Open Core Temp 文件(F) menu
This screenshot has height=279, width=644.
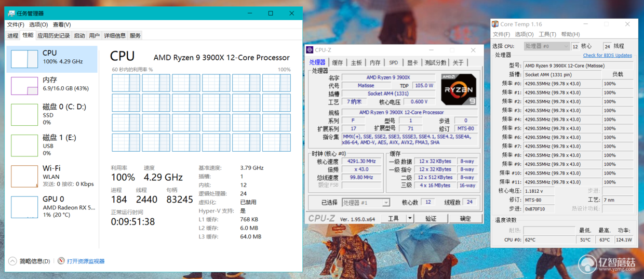point(501,34)
